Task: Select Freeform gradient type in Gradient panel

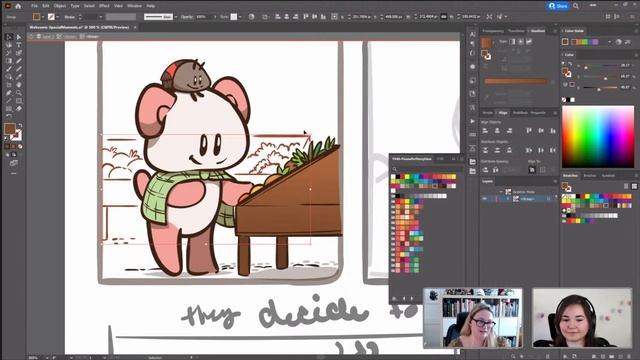Action: pyautogui.click(x=529, y=42)
